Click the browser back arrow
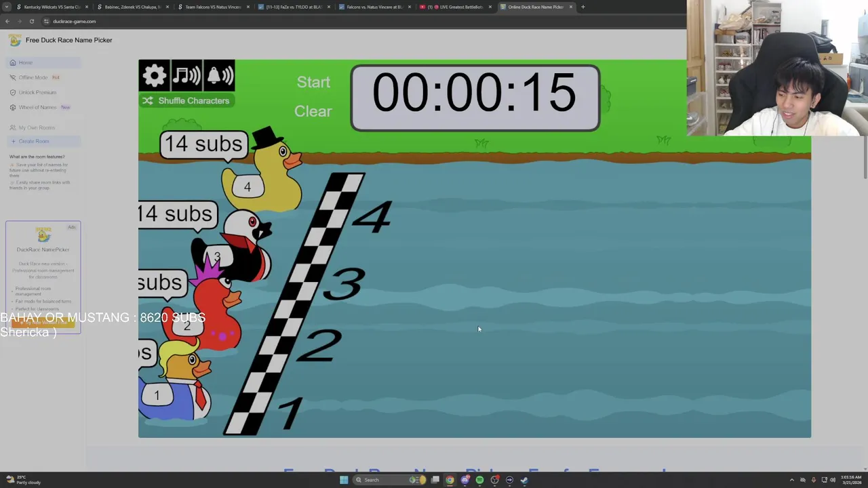The width and height of the screenshot is (868, 488). (7, 21)
